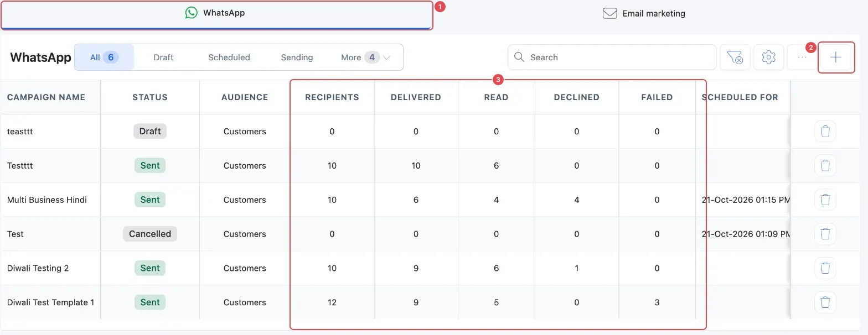This screenshot has height=335, width=868.
Task: Open the Diwali Testing 2 campaign
Action: 38,268
